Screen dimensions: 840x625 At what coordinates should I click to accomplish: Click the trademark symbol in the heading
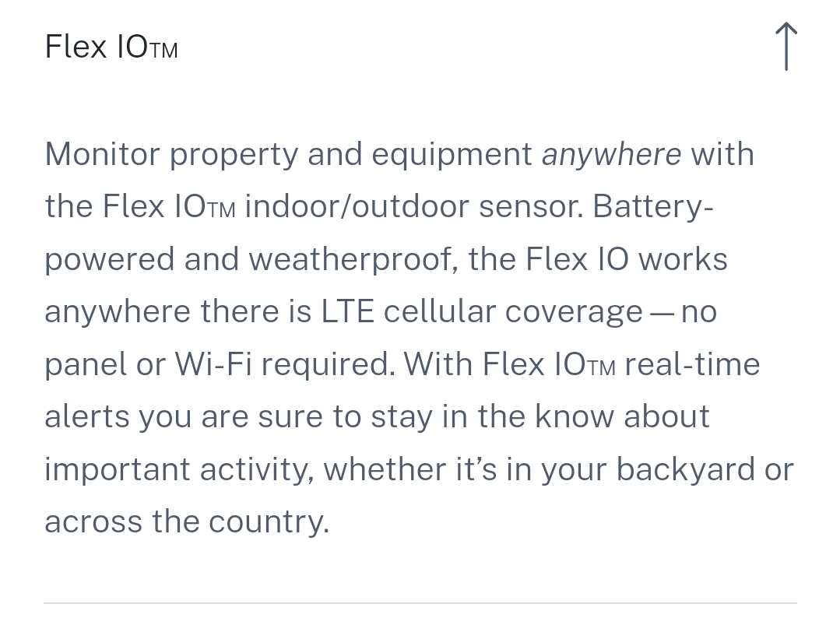tap(163, 51)
